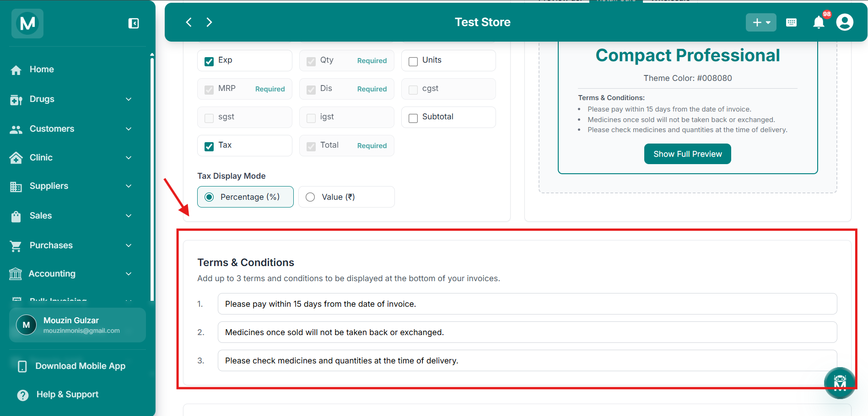Expand the Drugs menu chevron
This screenshot has height=416, width=868.
pos(129,99)
